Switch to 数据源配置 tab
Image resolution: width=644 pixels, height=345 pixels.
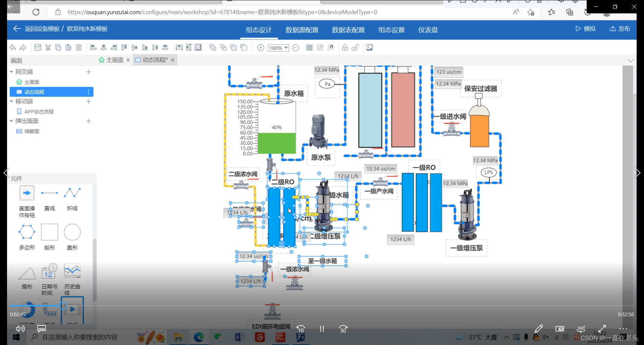[x=302, y=30]
